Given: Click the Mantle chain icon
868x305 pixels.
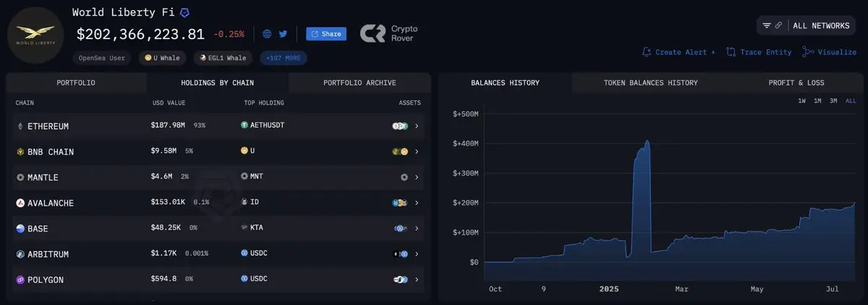Looking at the screenshot, I should pos(20,177).
